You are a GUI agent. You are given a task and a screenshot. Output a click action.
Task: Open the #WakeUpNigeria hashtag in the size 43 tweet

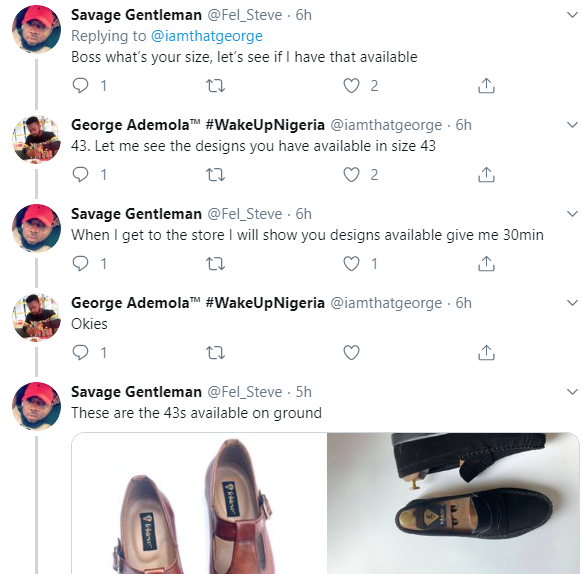coord(265,125)
